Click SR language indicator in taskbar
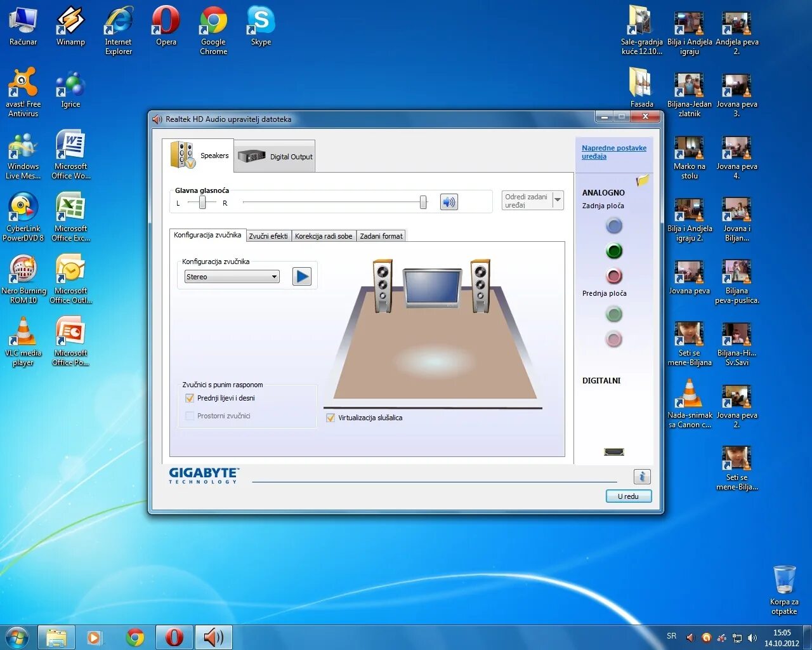 [x=671, y=636]
